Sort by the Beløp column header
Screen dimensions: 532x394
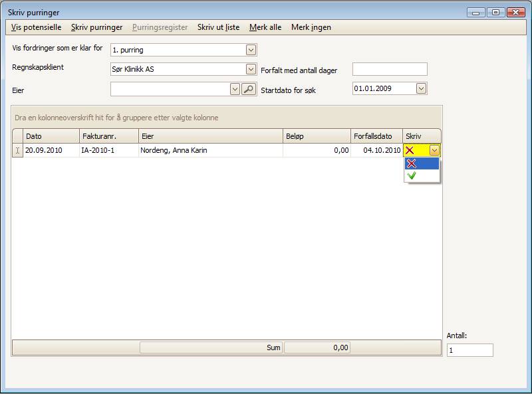[x=317, y=136]
